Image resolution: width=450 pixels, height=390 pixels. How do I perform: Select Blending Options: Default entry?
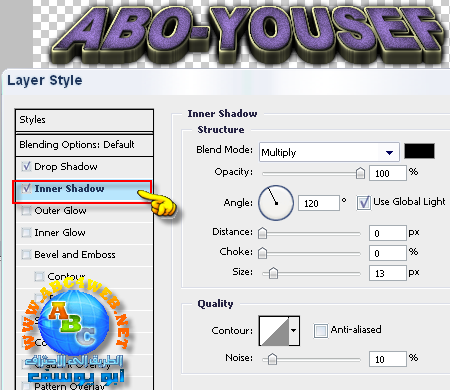84,145
